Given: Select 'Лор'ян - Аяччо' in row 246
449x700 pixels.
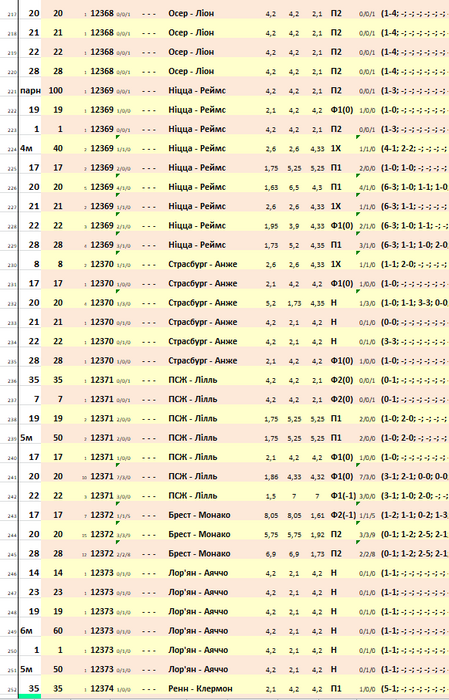Looking at the screenshot, I should tap(198, 573).
